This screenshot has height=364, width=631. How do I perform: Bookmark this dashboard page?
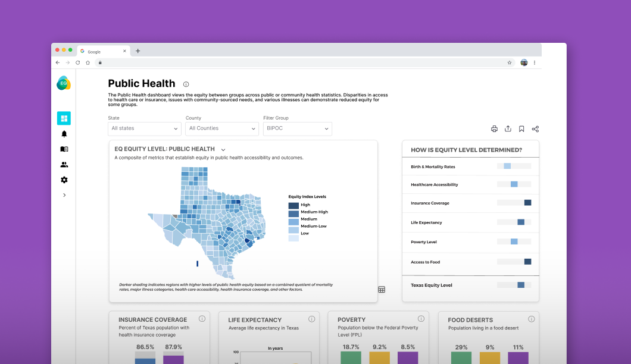pos(521,129)
